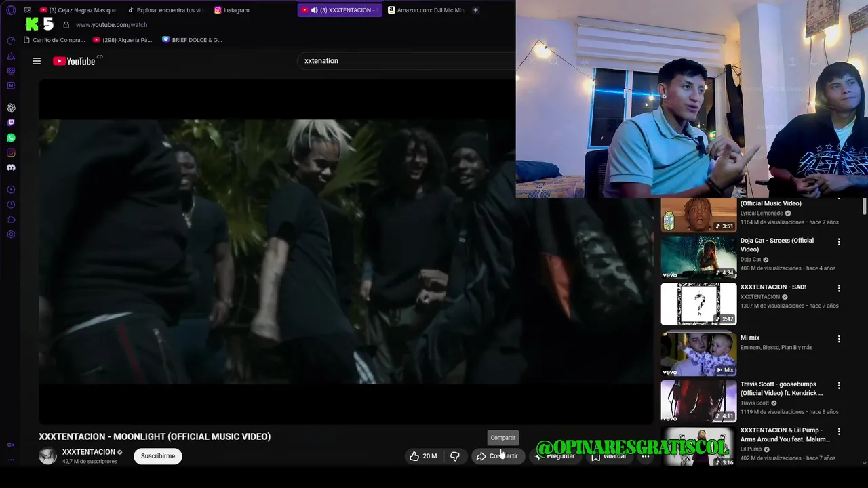Image resolution: width=868 pixels, height=488 pixels.
Task: Click the YouTube search field with xxtenation
Action: (x=406, y=61)
